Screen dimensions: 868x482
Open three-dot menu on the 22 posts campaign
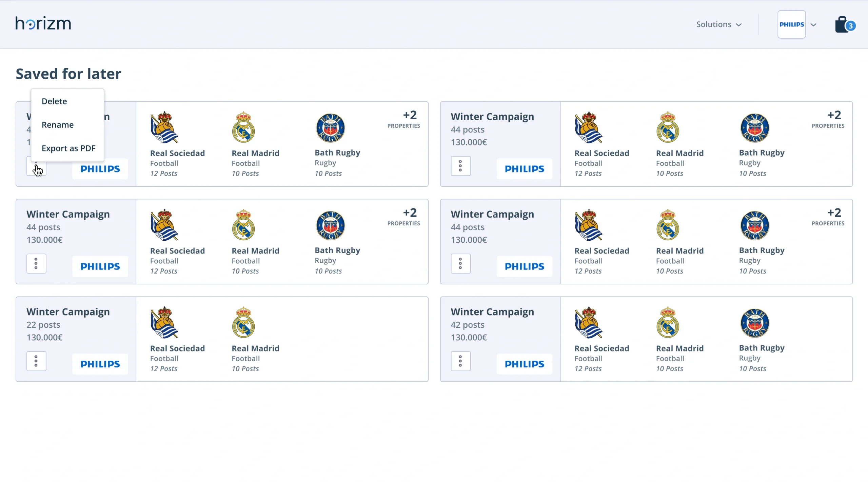pos(36,361)
